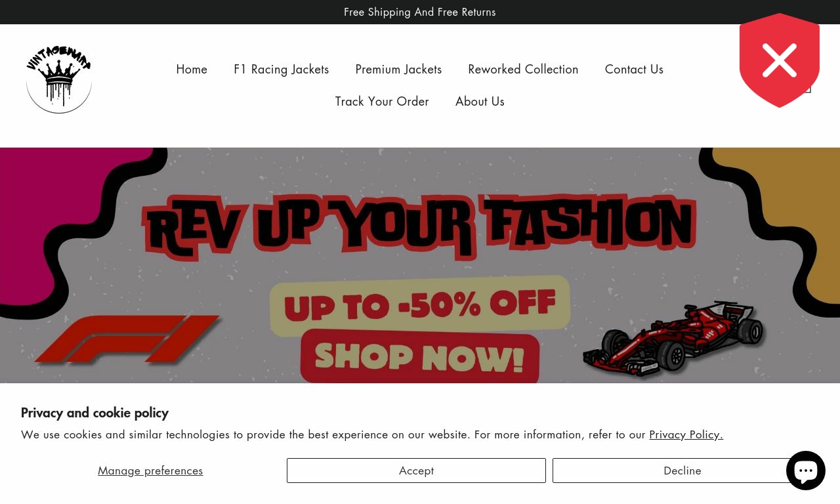Visit the About Us page
The image size is (840, 504).
(480, 101)
